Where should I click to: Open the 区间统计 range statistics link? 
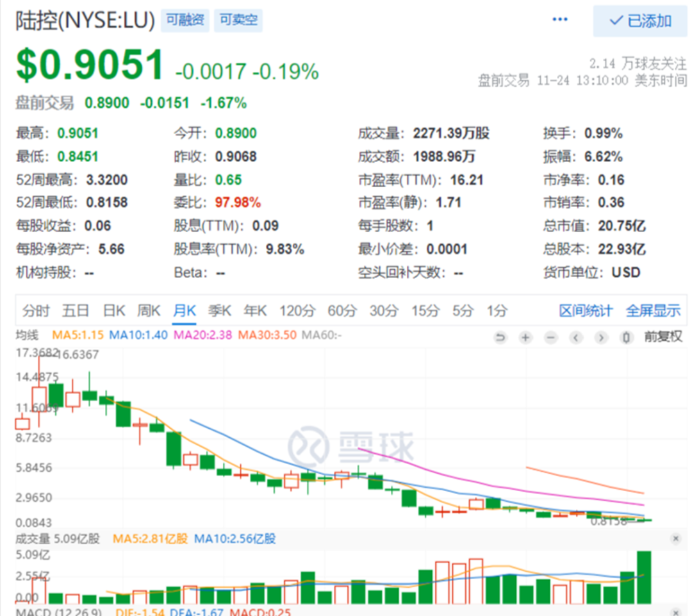pos(586,311)
